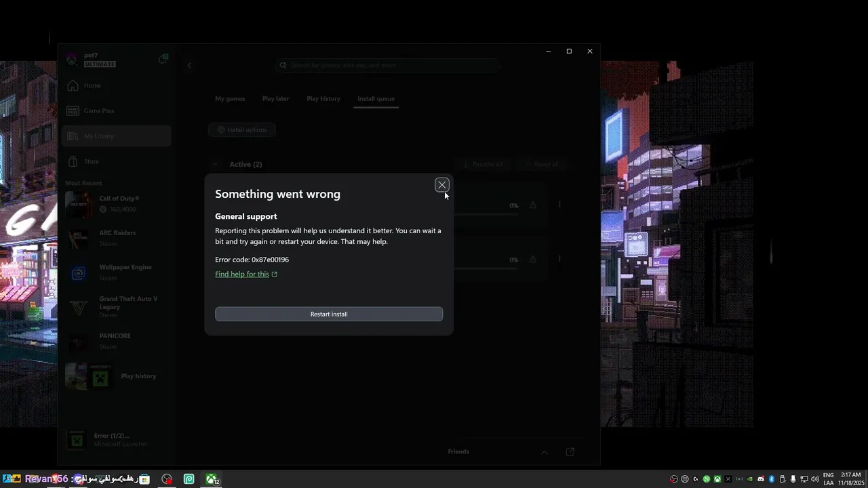Screen dimensions: 868x488
Task: Open the Error (1/2) Minecraft Launcher status
Action: [x=116, y=440]
